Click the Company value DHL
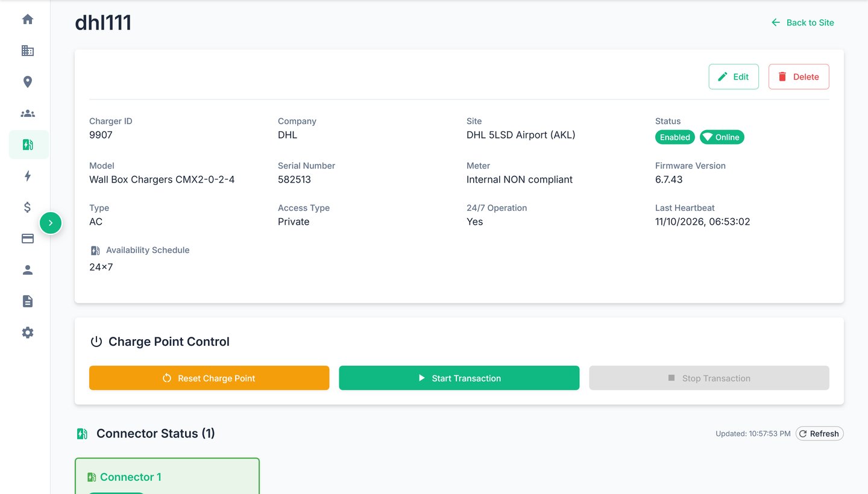 [x=288, y=135]
